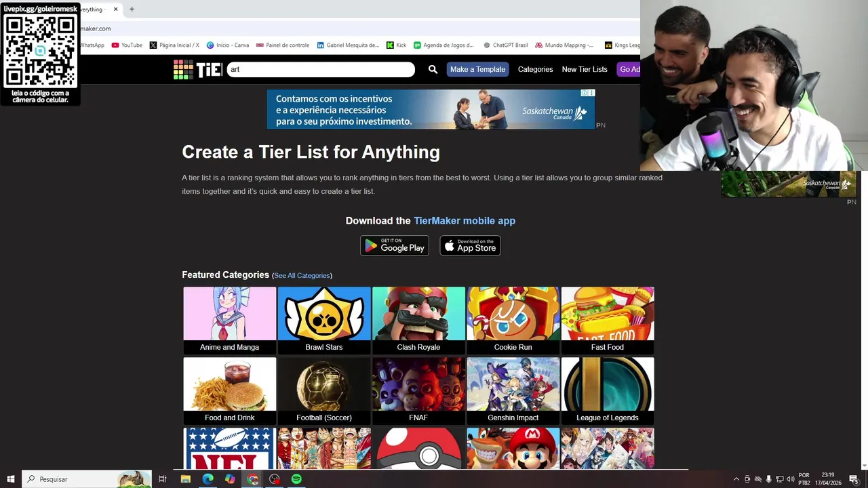This screenshot has height=488, width=868.
Task: Click the Saskatchewan Canada banner ad
Action: coord(431,109)
